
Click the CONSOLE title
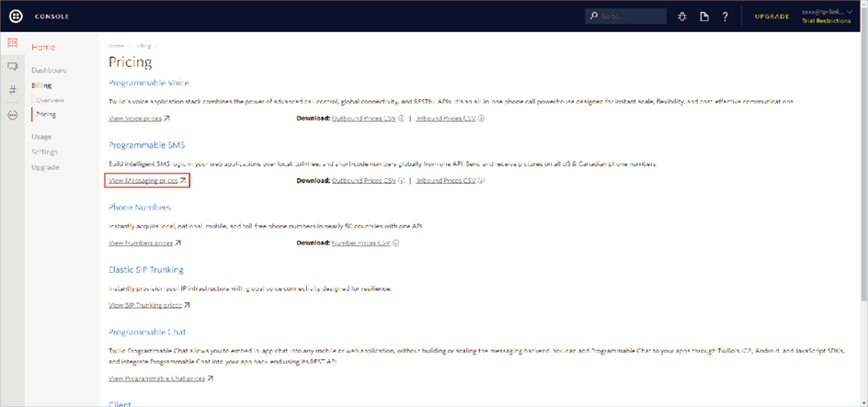point(52,17)
